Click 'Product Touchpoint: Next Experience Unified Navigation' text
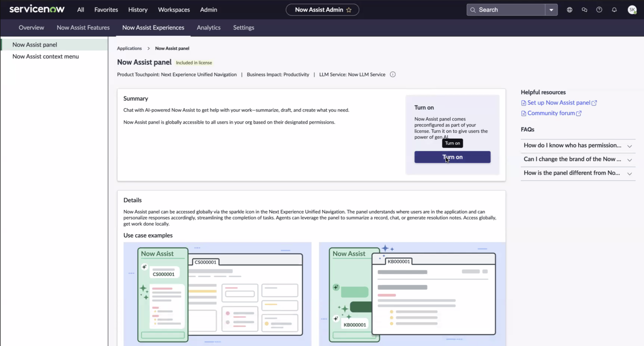This screenshot has height=346, width=644. click(x=177, y=75)
